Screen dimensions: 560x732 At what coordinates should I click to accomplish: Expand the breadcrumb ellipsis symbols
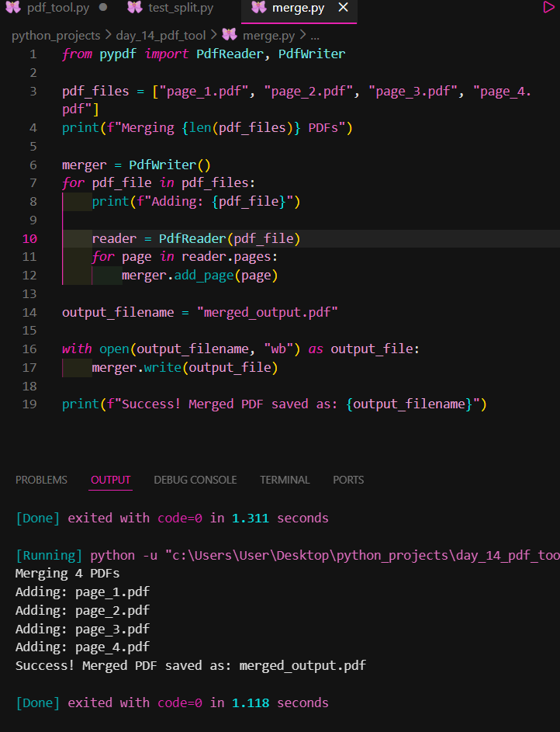point(315,36)
